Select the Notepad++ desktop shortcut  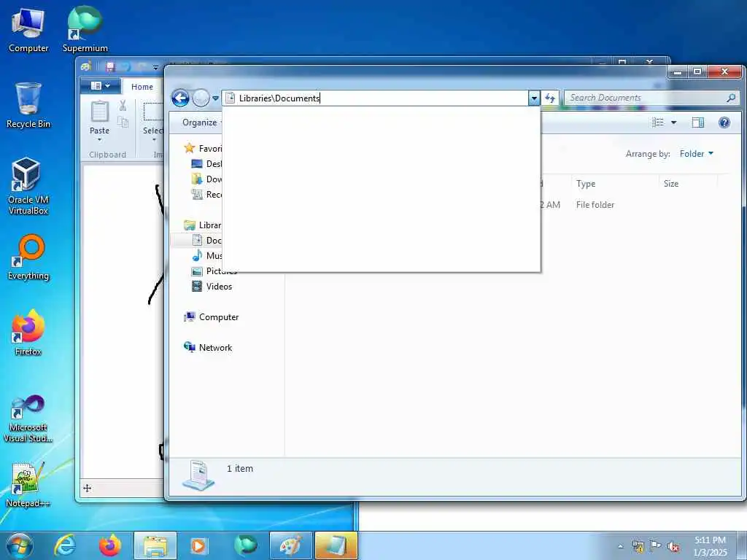click(28, 485)
